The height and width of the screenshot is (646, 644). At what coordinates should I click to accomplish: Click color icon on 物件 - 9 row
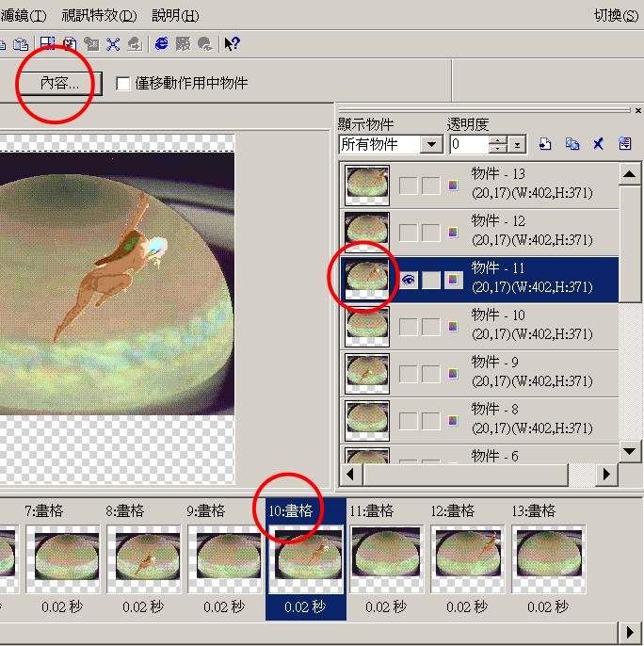(x=453, y=374)
